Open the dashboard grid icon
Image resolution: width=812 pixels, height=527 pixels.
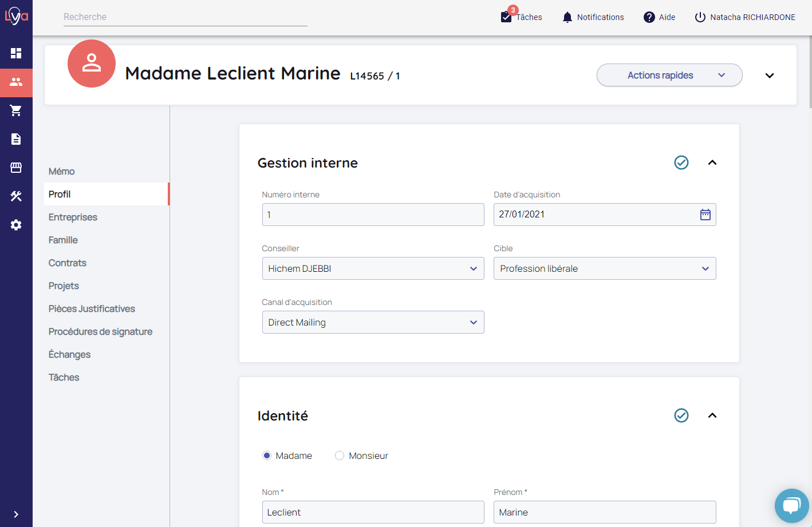[x=16, y=53]
